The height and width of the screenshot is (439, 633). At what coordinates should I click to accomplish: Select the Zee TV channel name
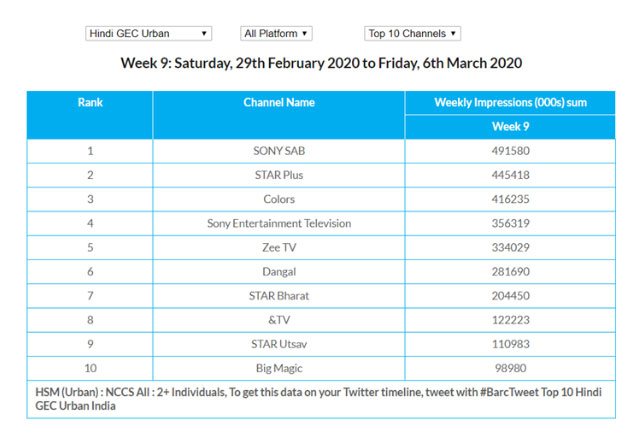[279, 247]
